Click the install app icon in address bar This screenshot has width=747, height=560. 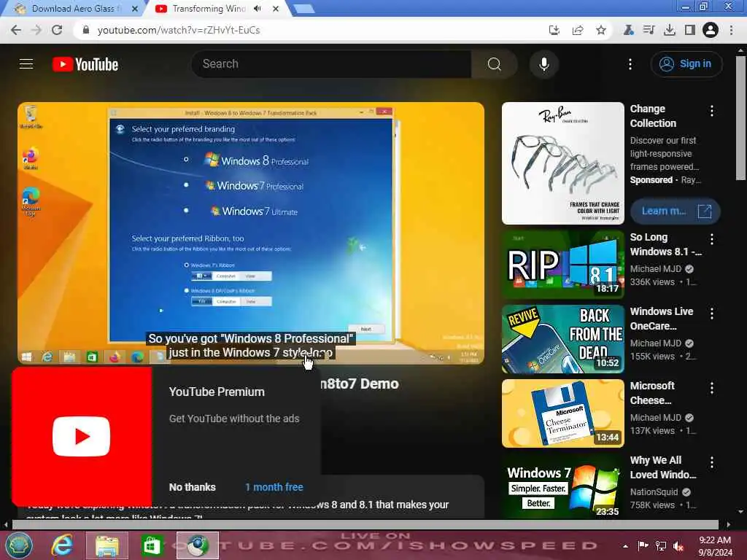point(554,30)
